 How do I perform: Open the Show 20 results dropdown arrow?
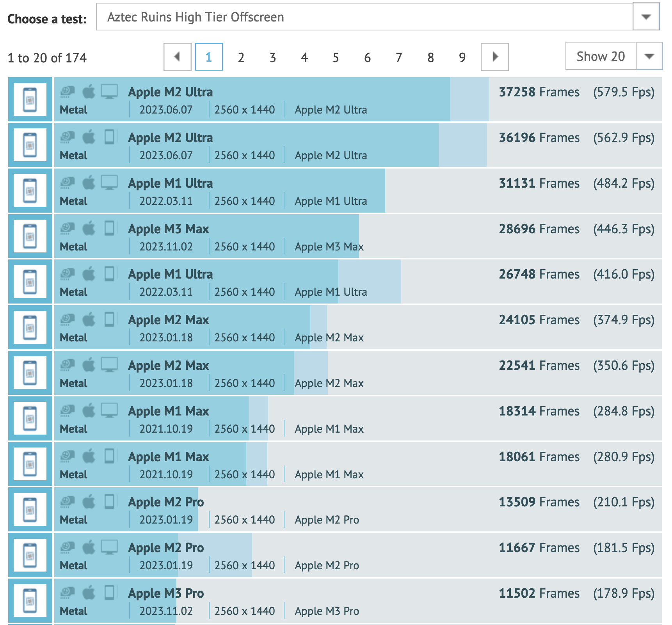click(x=649, y=56)
